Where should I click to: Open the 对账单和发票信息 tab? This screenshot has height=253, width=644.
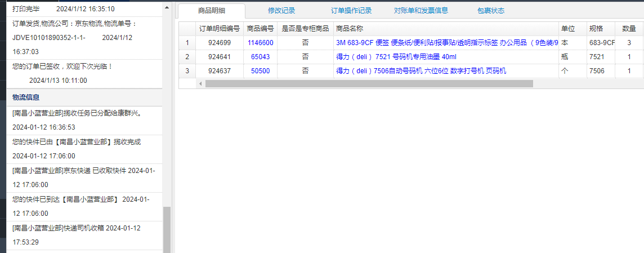click(x=421, y=11)
